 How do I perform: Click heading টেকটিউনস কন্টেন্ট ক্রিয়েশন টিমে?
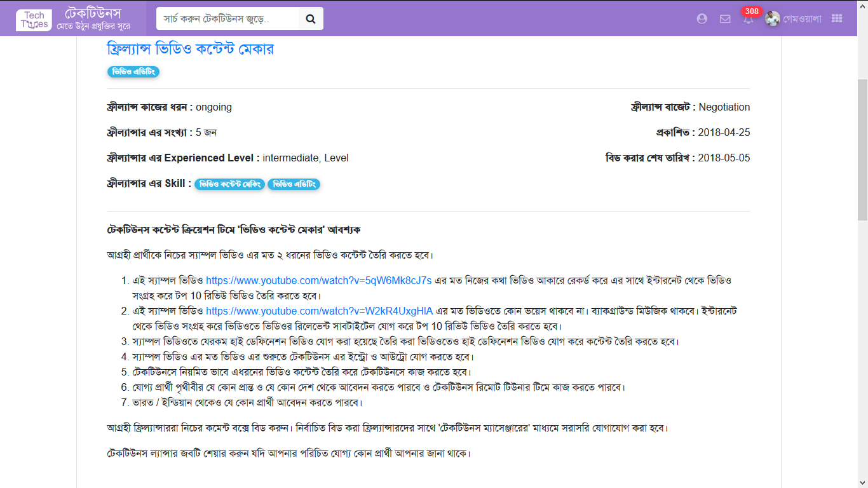point(234,229)
